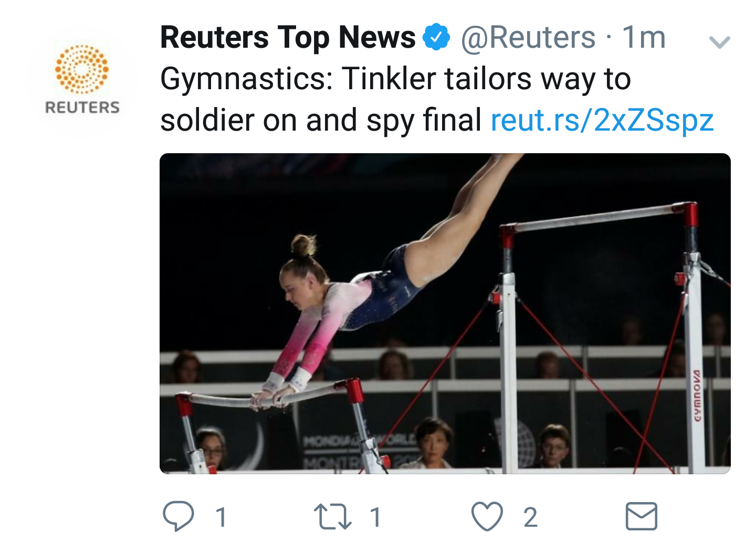Screen dimensions: 756x543
Task: Click the retweet count number
Action: 375,517
